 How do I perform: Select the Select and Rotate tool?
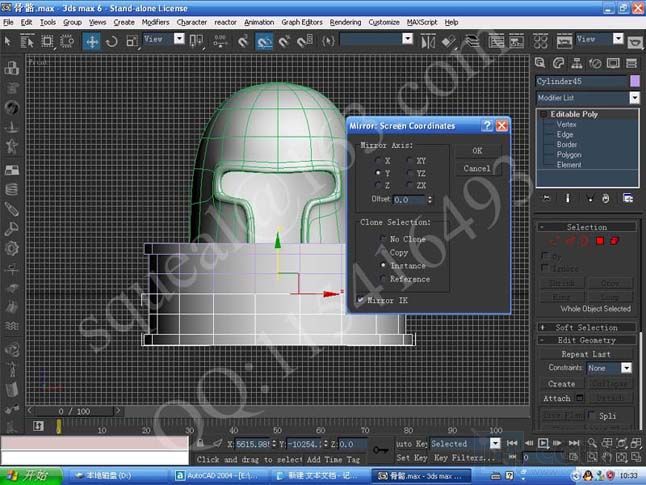click(112, 42)
